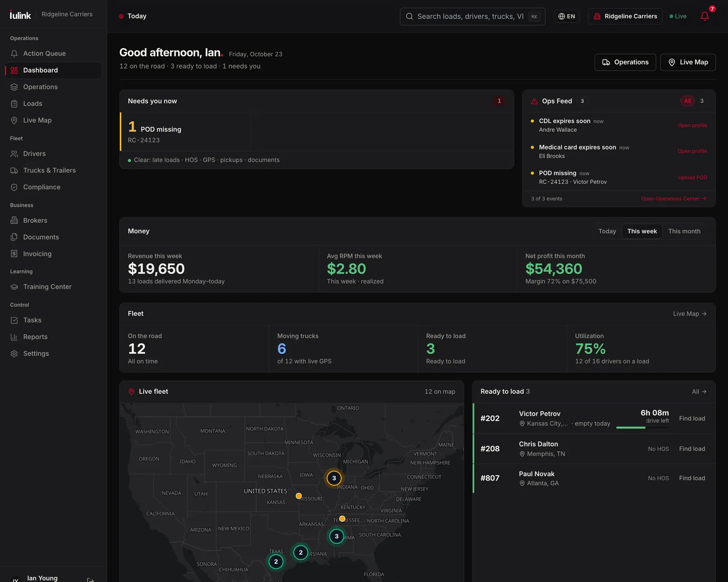Viewport: 728px width, 582px height.
Task: Open the EN language selector
Action: [x=567, y=16]
